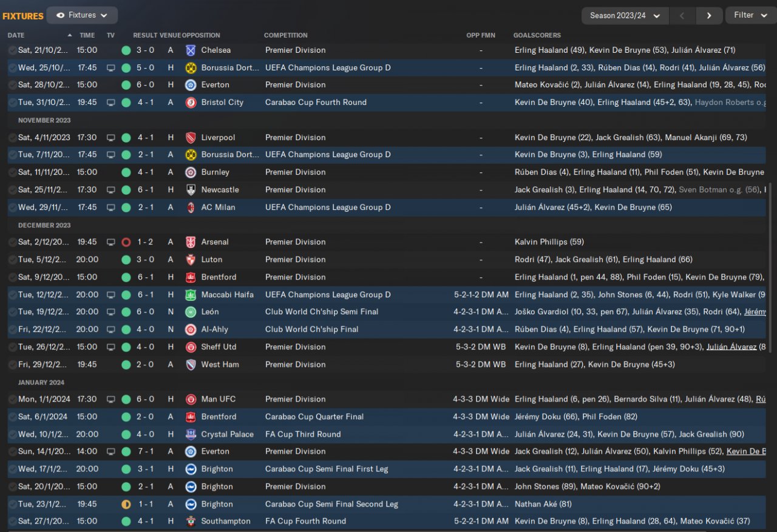Screen dimensions: 777x532
Task: Click the Luton club badge
Action: (191, 260)
